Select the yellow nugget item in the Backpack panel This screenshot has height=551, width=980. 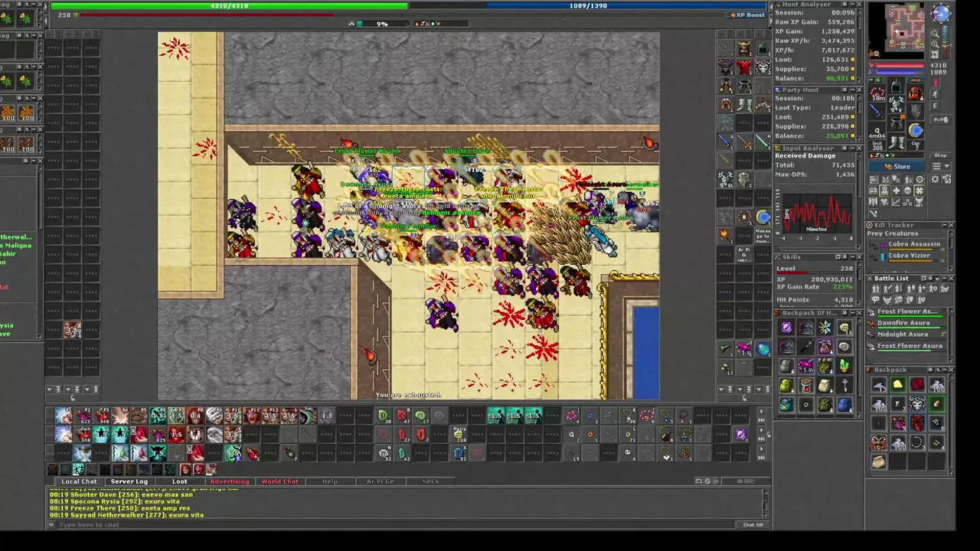[x=897, y=385]
